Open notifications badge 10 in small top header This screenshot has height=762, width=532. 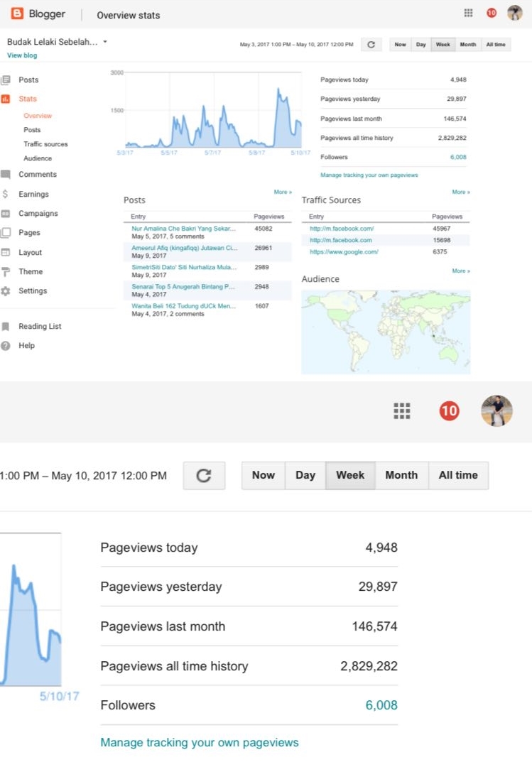point(492,13)
